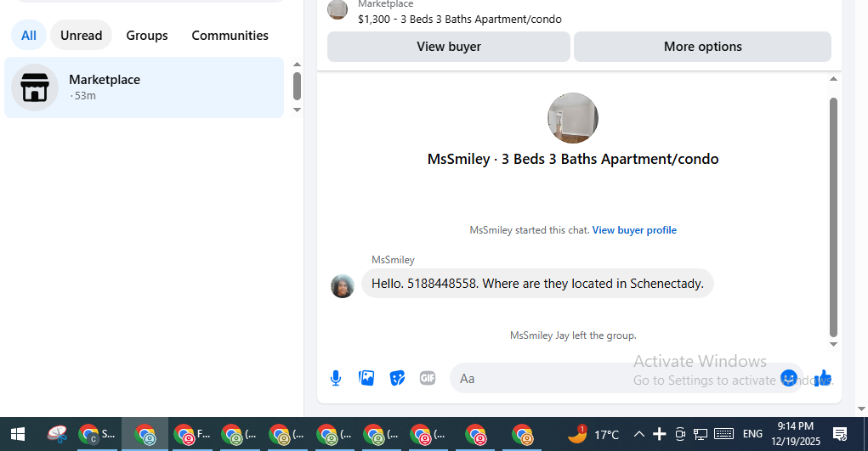Open the Windows notification center
This screenshot has width=868, height=451.
[x=840, y=434]
